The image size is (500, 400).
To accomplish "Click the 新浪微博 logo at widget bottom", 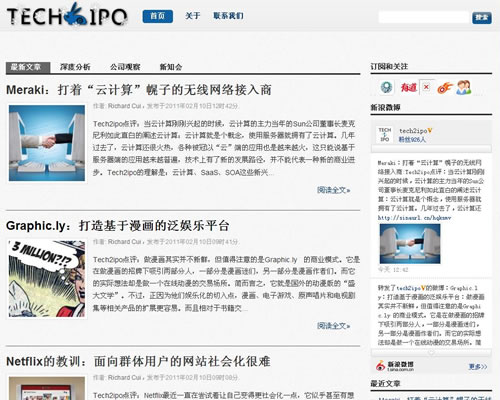I will (395, 366).
